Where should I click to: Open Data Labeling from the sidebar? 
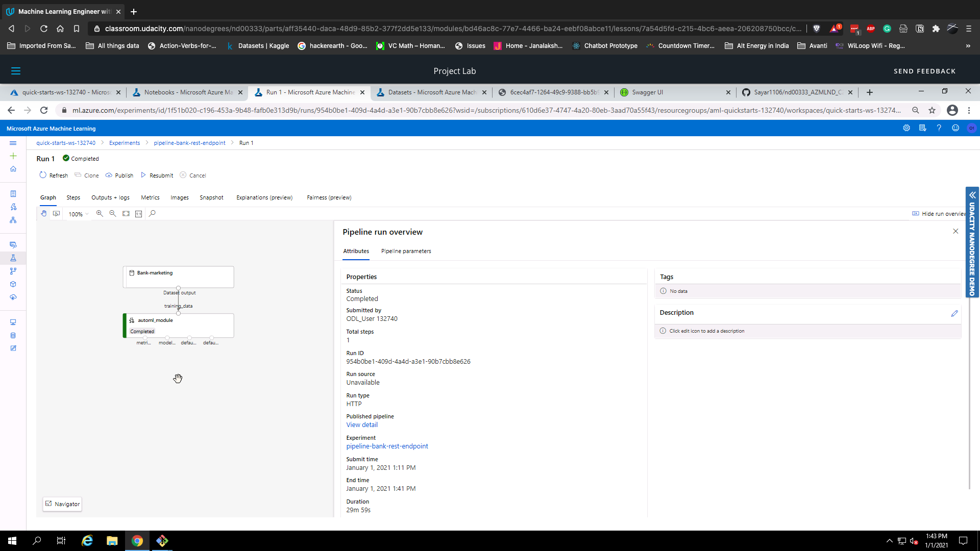coord(13,348)
